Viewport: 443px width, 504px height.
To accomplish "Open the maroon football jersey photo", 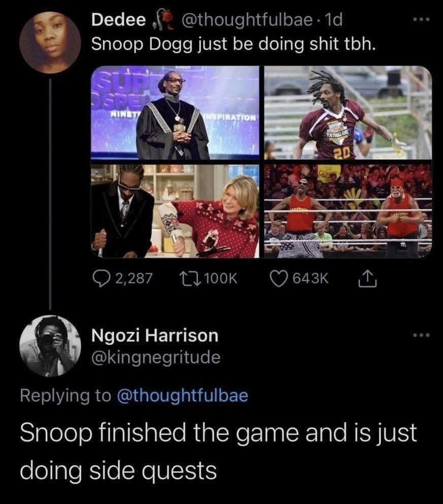I will pos(348,112).
